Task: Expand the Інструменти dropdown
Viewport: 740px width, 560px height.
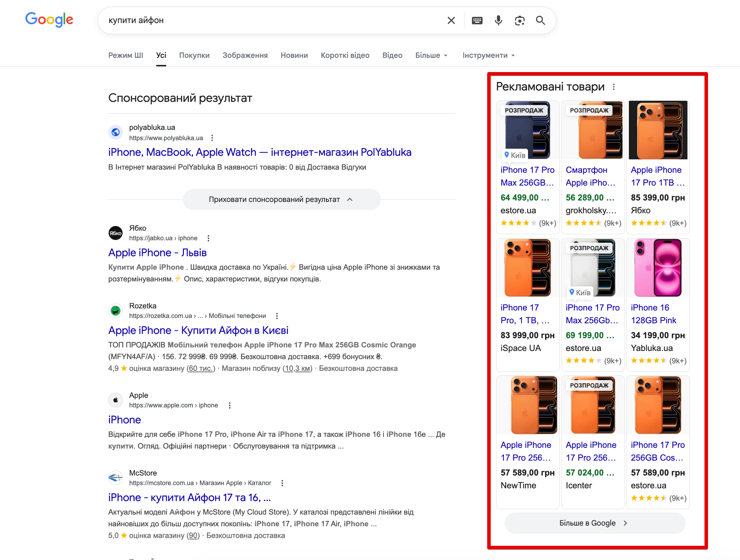Action: click(x=489, y=55)
